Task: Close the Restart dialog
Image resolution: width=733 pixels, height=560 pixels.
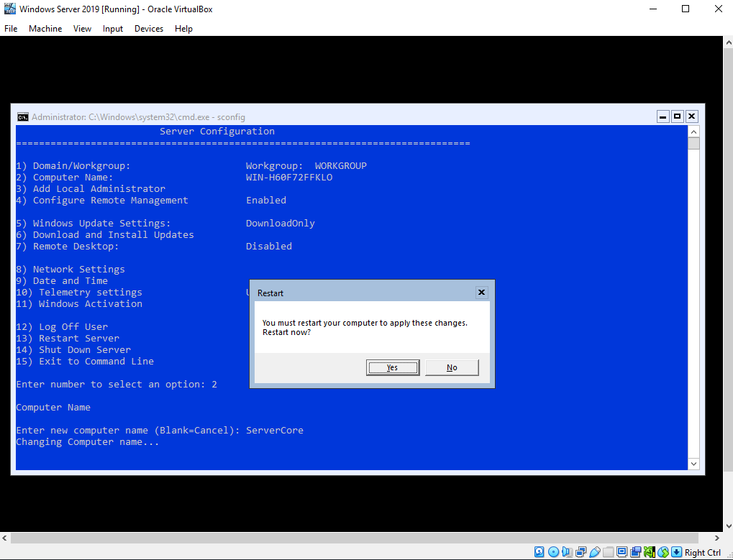Action: tap(481, 293)
